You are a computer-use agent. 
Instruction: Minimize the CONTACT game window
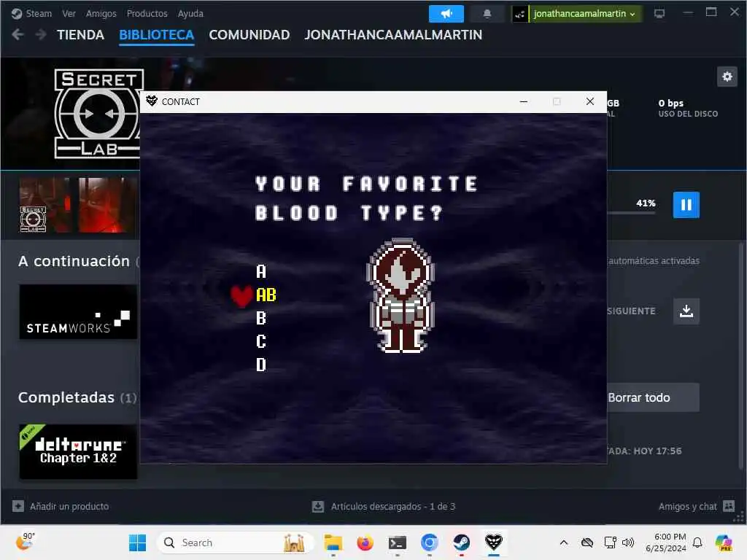click(524, 101)
